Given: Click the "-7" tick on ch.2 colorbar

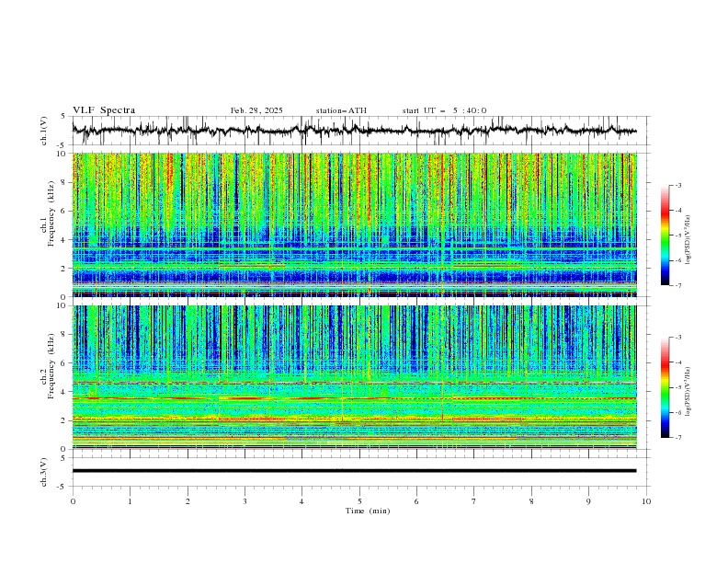Looking at the screenshot, I should [678, 438].
